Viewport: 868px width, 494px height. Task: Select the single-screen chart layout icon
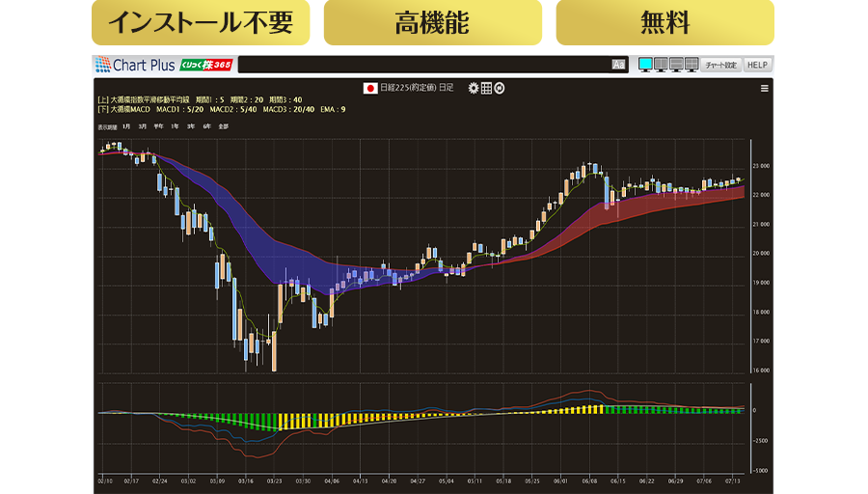[644, 65]
